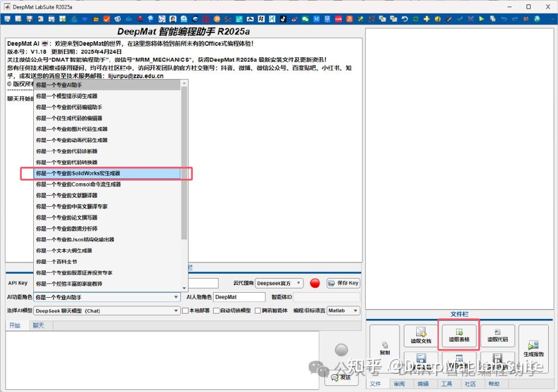Viewport: 558px width, 392px height.
Task: Click the 生成报告 button
Action: coord(533,349)
